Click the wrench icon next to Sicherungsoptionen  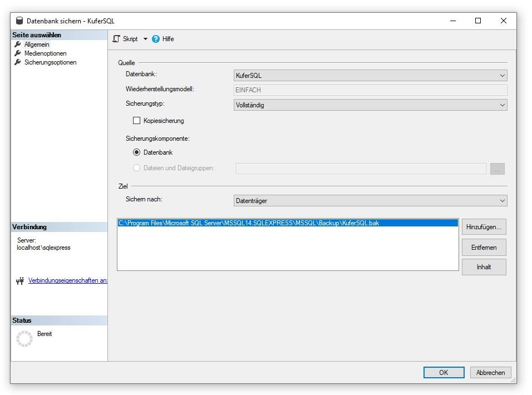[x=18, y=62]
